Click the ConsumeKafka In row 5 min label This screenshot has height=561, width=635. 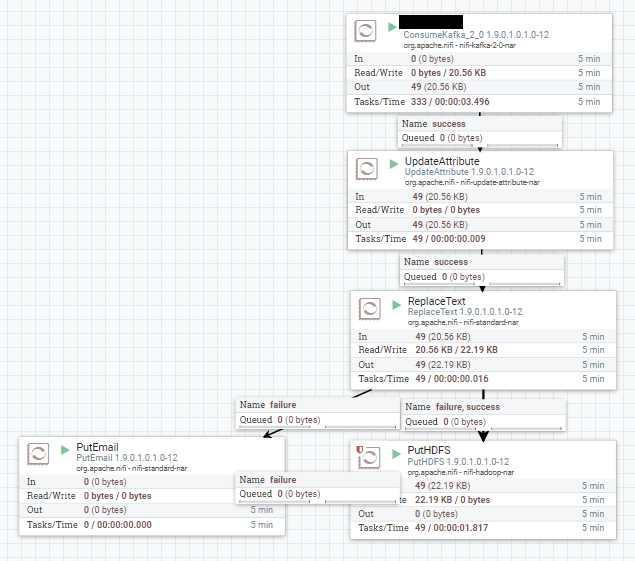pos(589,59)
